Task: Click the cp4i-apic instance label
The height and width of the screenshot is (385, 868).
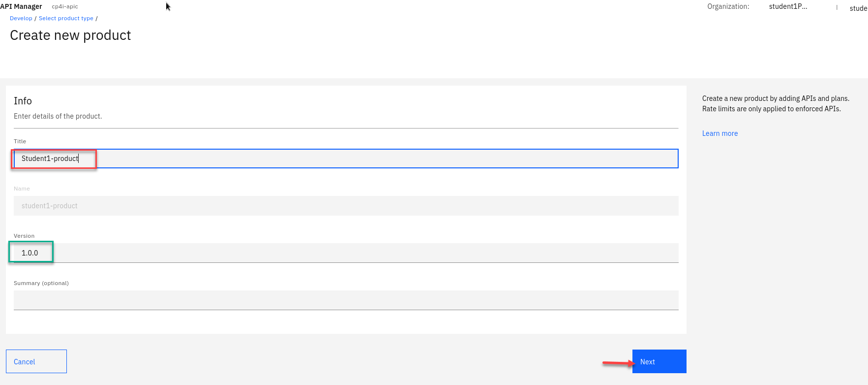Action: [65, 6]
